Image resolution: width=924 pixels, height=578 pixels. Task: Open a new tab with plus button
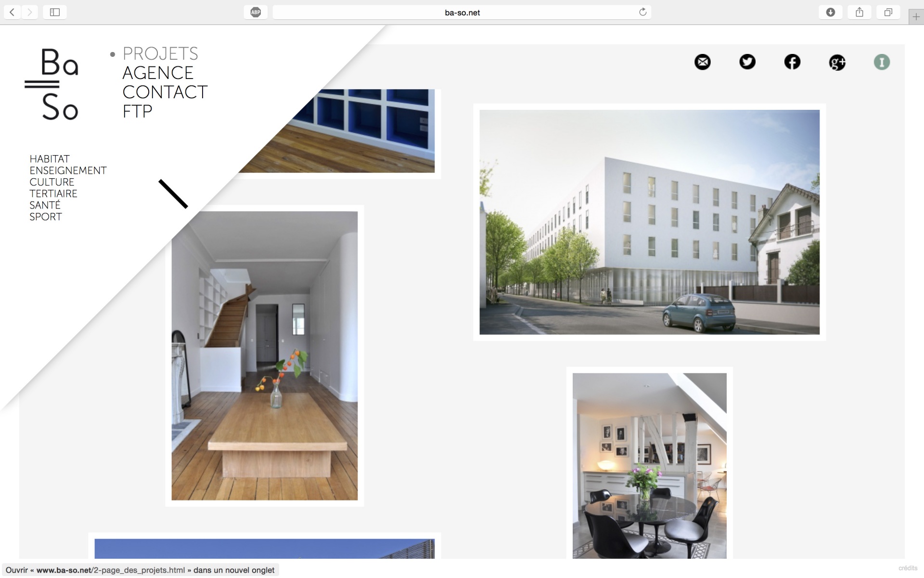[916, 17]
